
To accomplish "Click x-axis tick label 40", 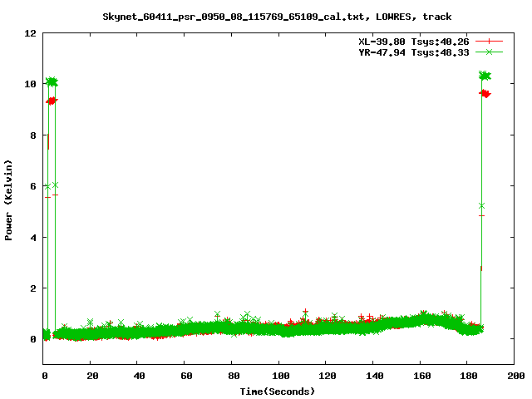I will click(x=139, y=376).
